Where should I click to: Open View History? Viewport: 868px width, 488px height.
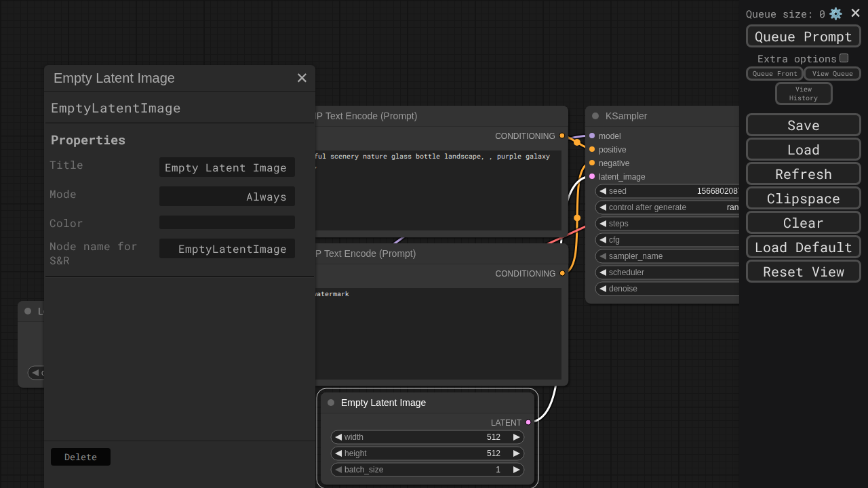coord(803,94)
